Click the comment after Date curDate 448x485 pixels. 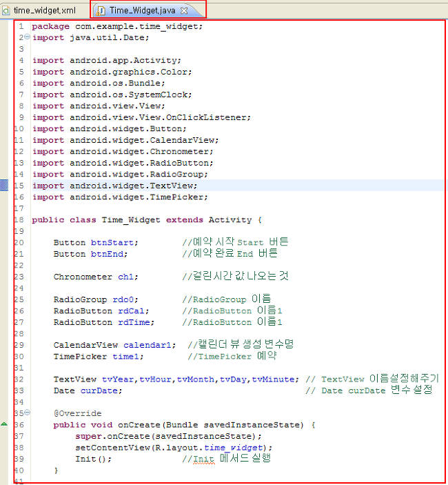click(x=369, y=390)
